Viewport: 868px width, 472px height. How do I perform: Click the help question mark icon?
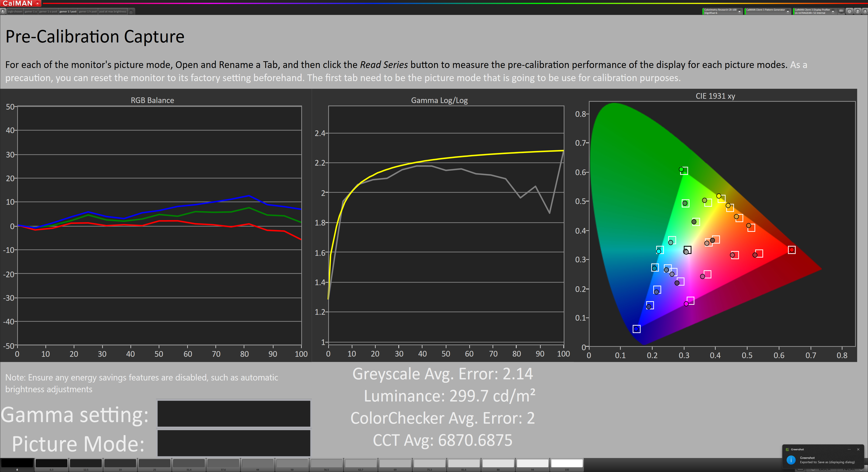tap(858, 11)
